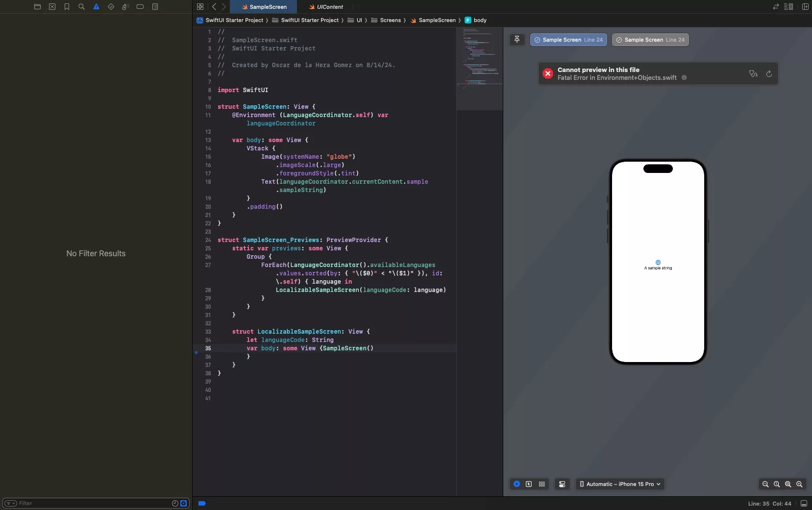Open the Breakpoint navigator
The image size is (812, 510).
tap(140, 7)
